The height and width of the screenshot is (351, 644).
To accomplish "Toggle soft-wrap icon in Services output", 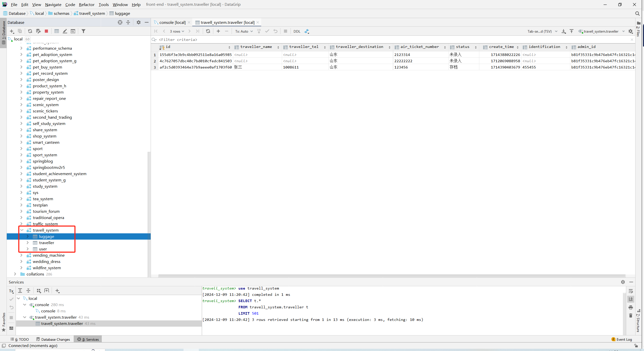I will coord(631,291).
